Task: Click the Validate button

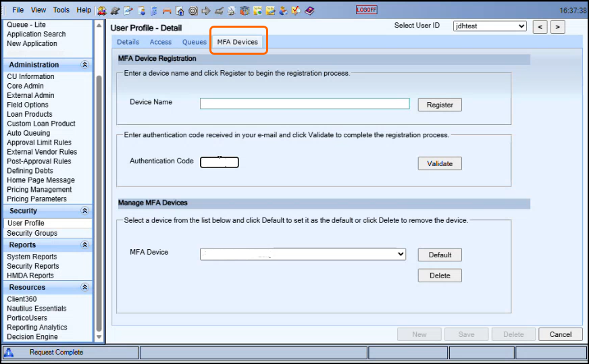Action: click(440, 163)
